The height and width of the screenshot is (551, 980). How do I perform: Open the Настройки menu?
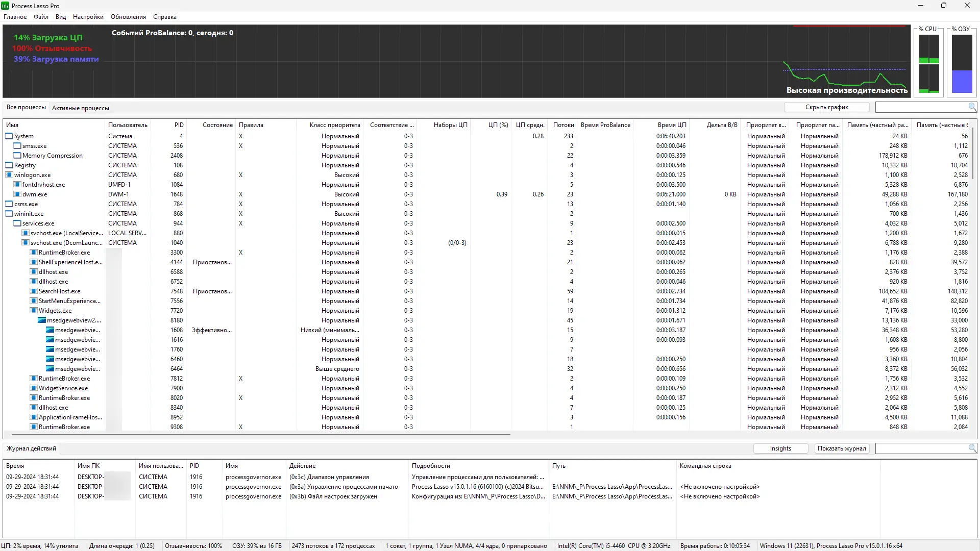88,17
